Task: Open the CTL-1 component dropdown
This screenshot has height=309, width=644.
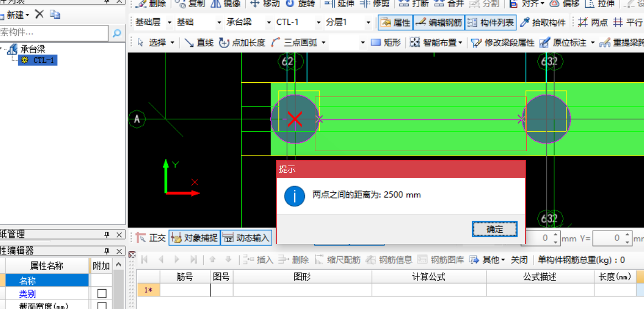Action: point(319,23)
